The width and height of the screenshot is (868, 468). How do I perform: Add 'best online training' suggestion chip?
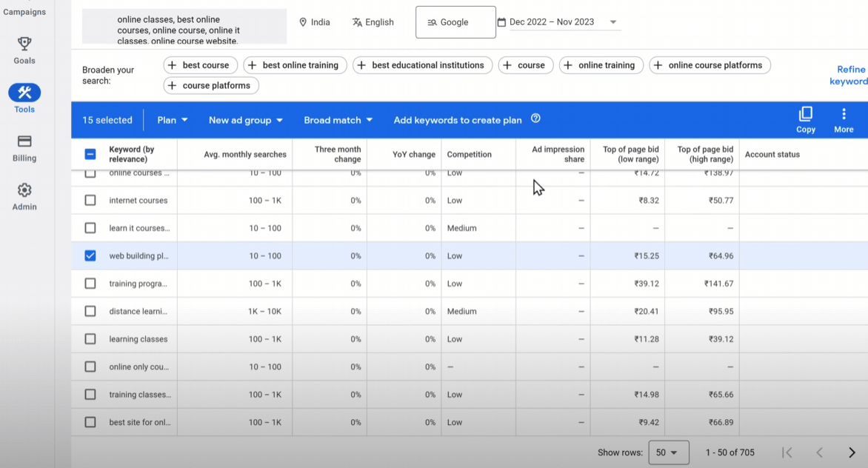(x=295, y=65)
